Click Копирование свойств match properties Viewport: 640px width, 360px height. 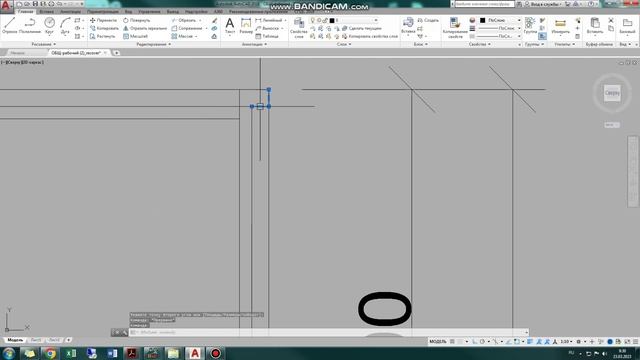(455, 28)
